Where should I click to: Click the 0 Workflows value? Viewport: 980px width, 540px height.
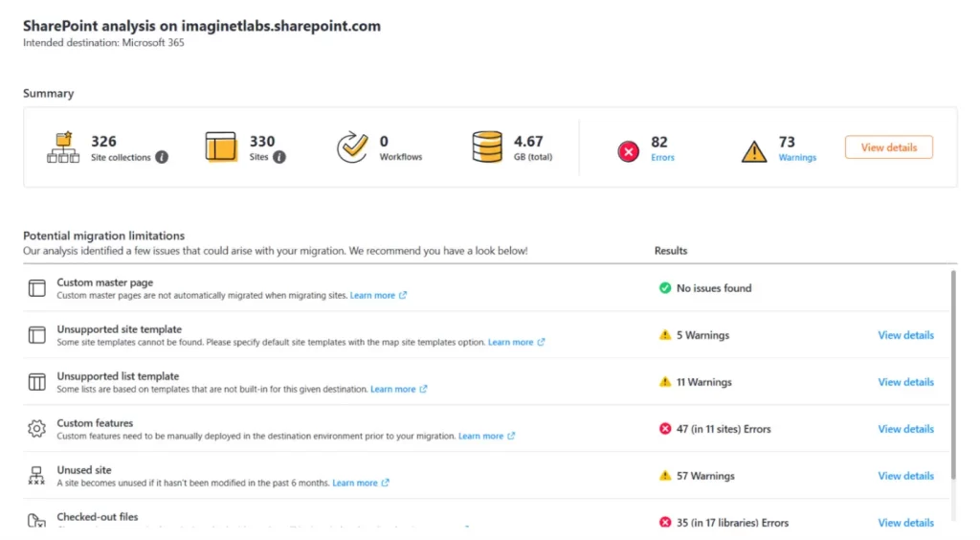tap(384, 142)
